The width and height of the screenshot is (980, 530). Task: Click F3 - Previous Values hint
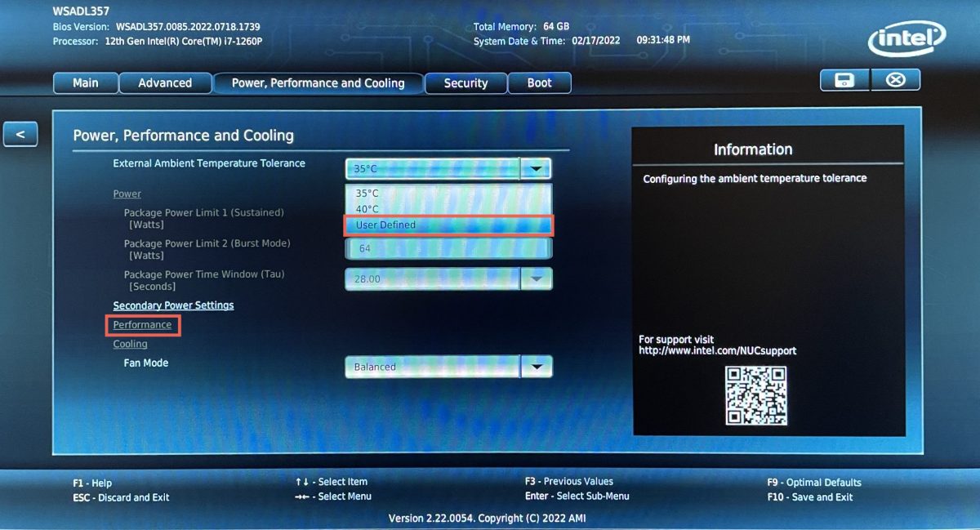[x=569, y=481]
